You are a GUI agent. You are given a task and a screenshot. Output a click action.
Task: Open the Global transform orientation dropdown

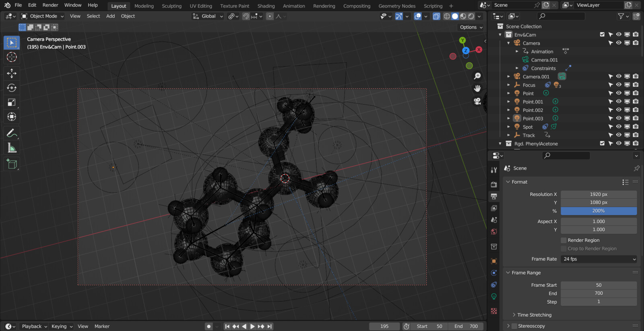coord(208,16)
